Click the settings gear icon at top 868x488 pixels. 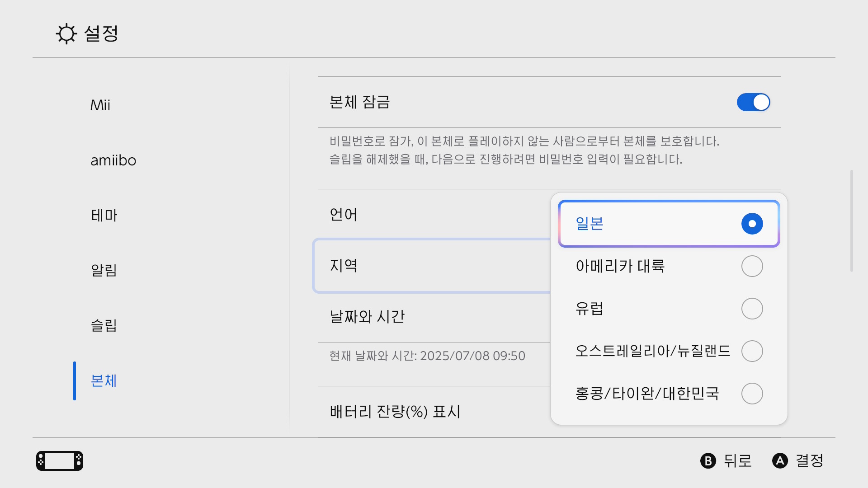[66, 33]
